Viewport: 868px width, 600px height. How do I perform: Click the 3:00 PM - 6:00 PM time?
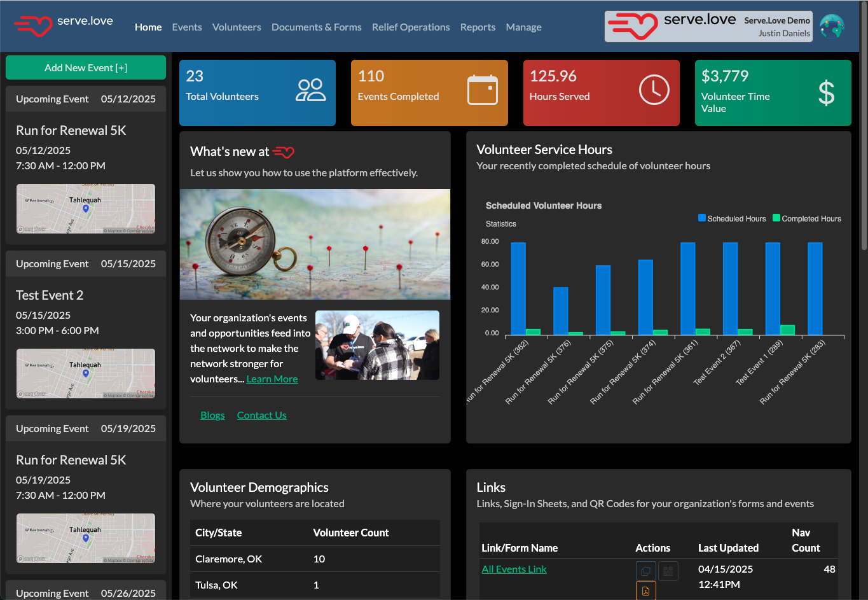click(57, 330)
